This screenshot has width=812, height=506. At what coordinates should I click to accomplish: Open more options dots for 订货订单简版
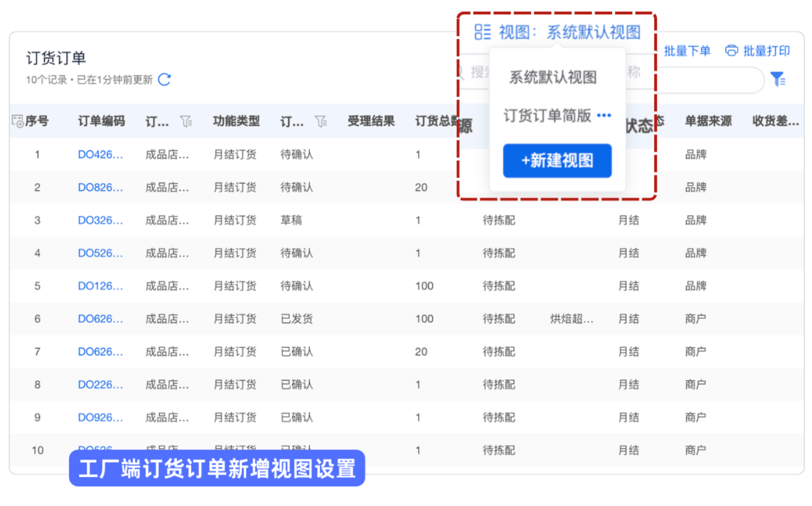pos(604,116)
